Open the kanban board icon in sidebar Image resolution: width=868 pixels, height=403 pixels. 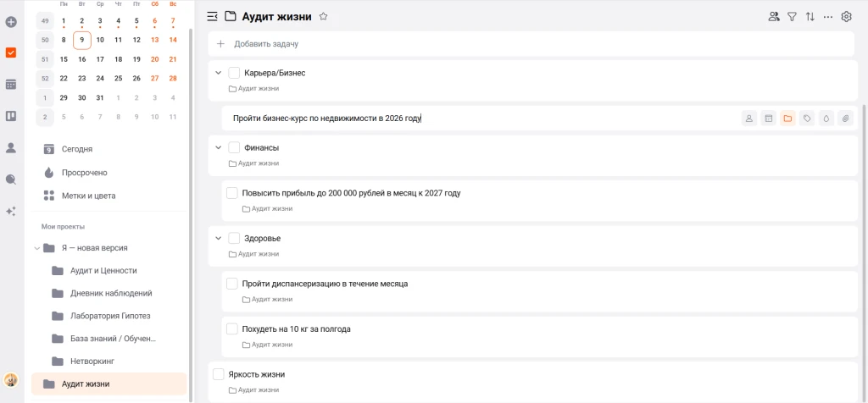coord(11,116)
